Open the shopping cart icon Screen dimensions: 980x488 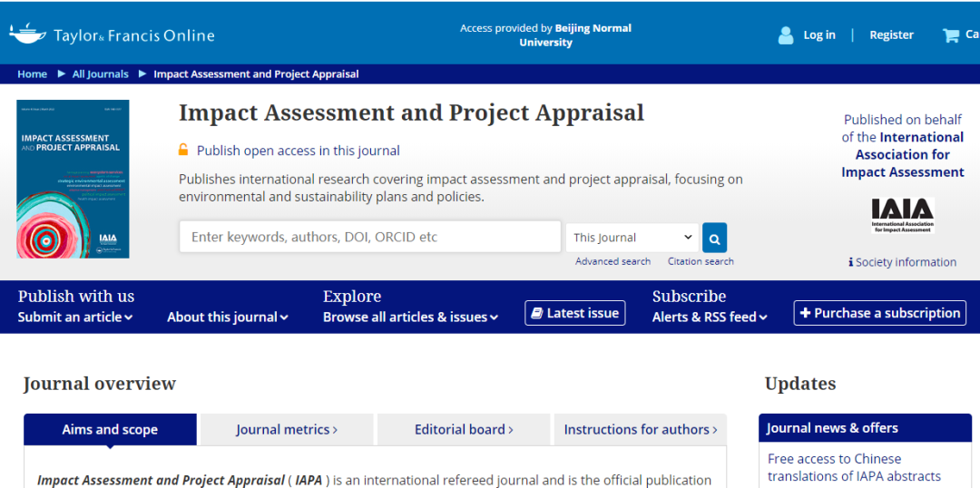(951, 35)
